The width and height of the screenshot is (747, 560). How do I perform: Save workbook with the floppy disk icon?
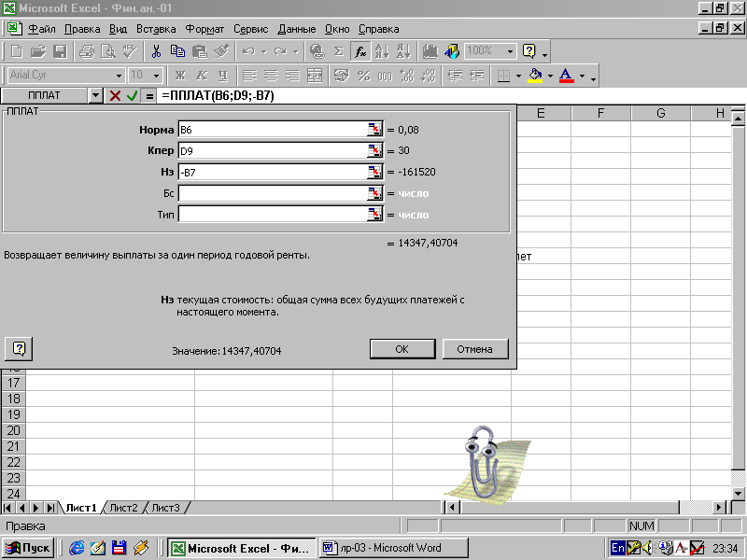pyautogui.click(x=61, y=51)
